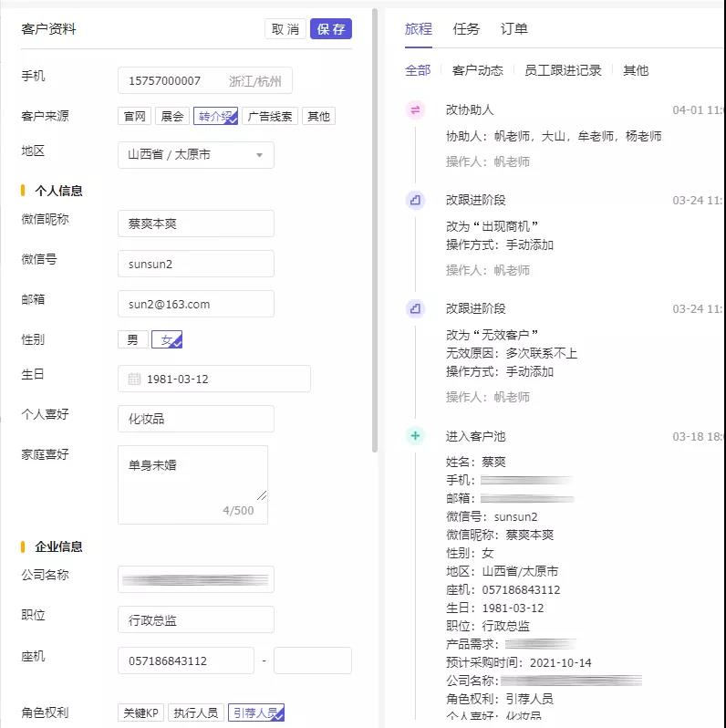Click the 邮箱 input field
Image resolution: width=726 pixels, height=728 pixels.
point(196,304)
